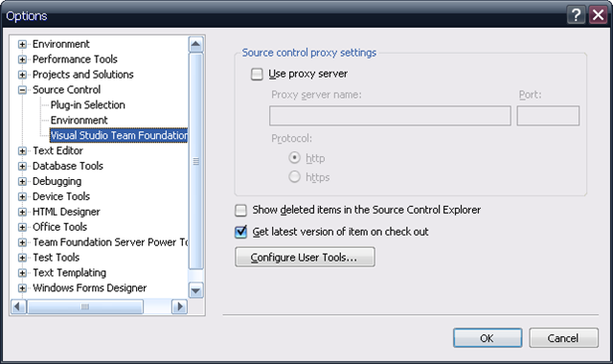
Task: Select the HTML Designer tree label
Action: 66,212
